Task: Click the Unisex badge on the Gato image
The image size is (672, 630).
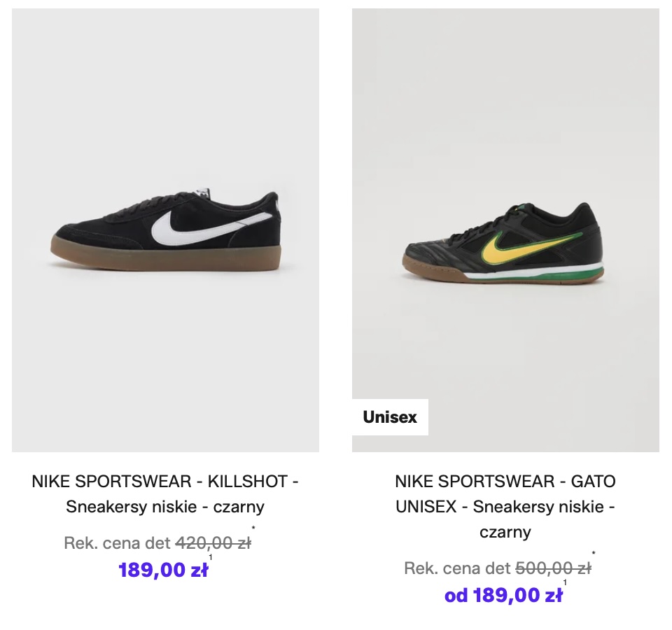Action: click(x=390, y=417)
